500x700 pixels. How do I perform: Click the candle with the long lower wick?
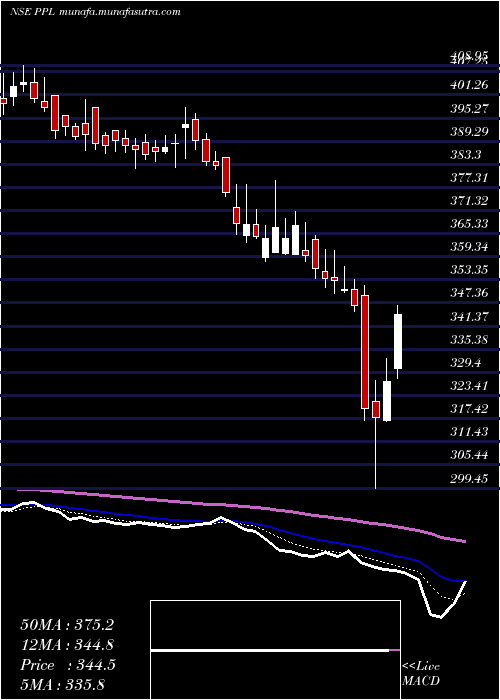376,434
